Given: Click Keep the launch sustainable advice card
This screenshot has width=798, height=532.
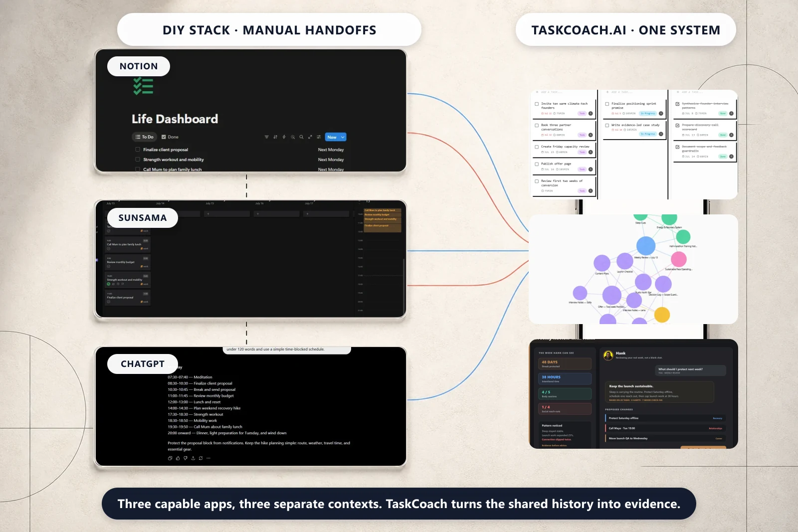Looking at the screenshot, I should [x=659, y=392].
